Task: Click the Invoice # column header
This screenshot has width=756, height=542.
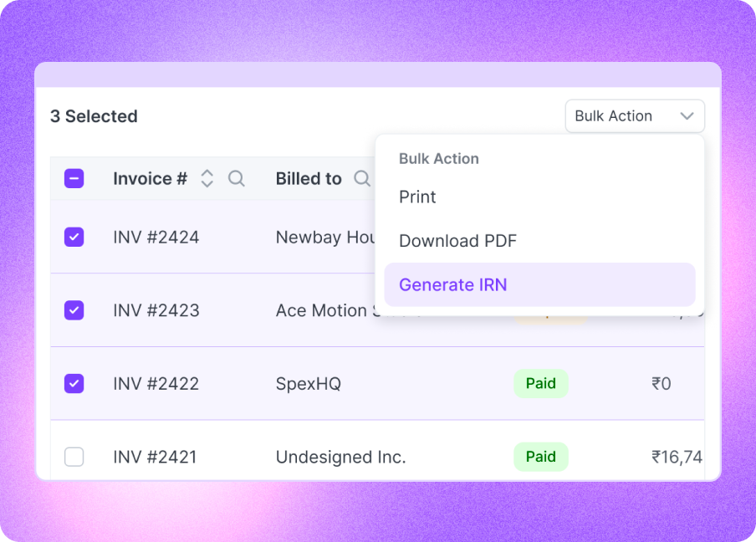Action: 150,178
